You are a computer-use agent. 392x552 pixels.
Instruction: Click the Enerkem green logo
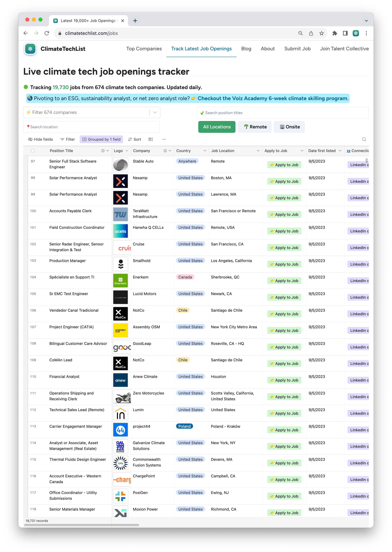point(121,281)
